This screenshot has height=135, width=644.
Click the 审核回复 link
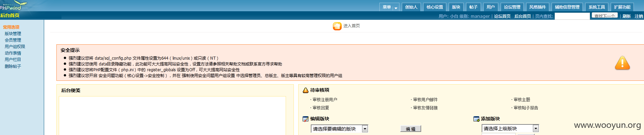[321, 108]
